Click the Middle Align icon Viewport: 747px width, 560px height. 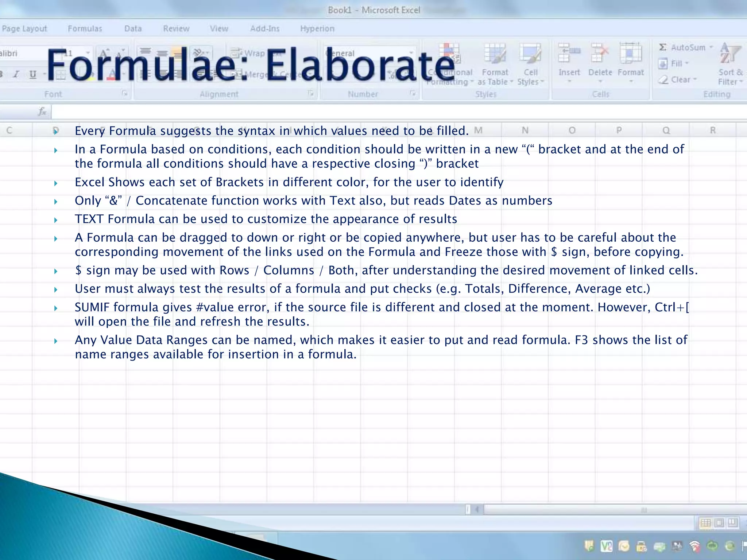162,53
